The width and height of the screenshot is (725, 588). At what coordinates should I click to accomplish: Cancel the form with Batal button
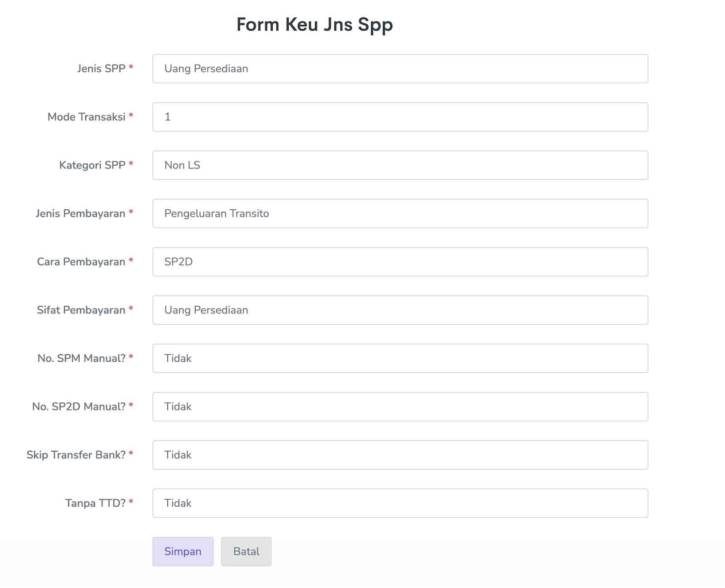click(246, 551)
